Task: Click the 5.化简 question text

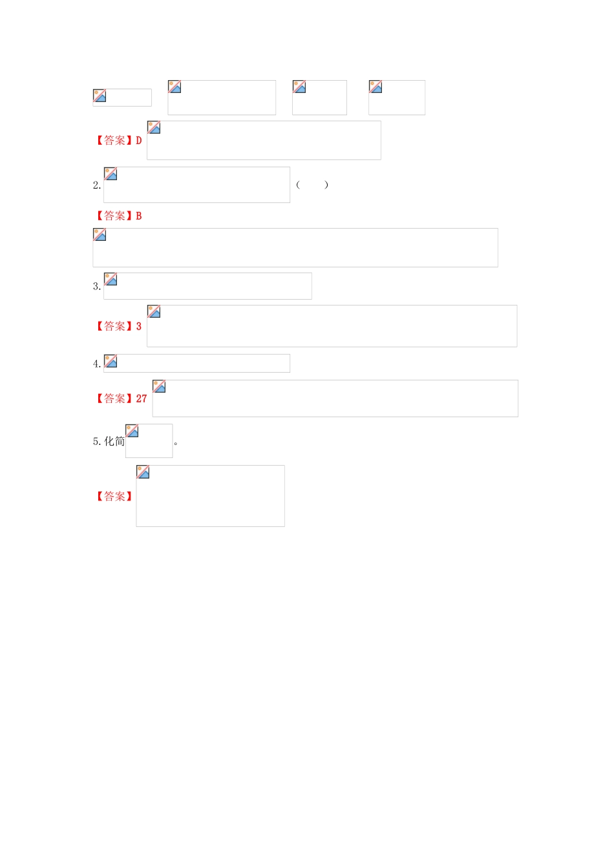Action: pos(109,441)
